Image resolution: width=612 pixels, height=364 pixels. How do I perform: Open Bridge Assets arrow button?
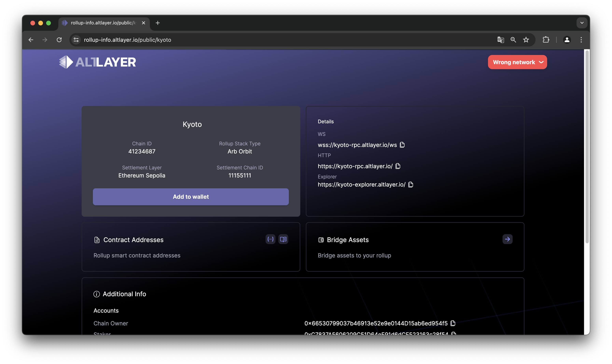(508, 239)
